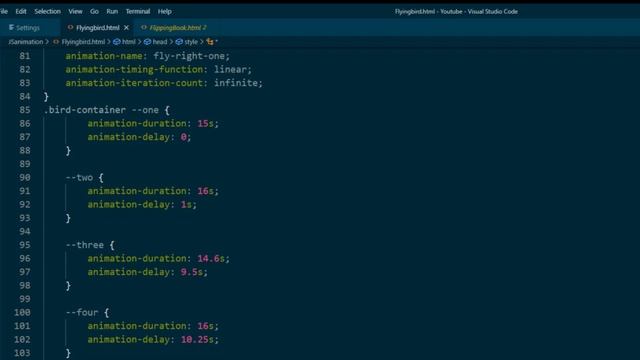Select the style breadcrumb element

[x=191, y=42]
